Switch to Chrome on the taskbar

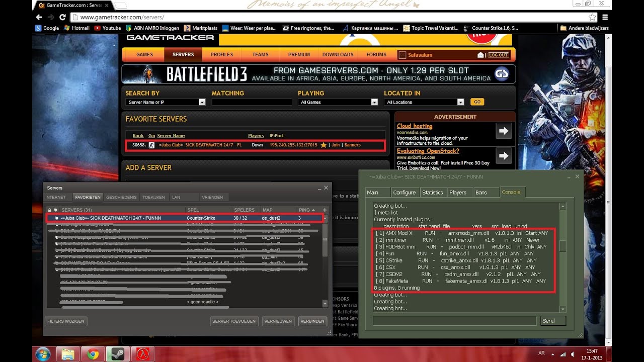pyautogui.click(x=93, y=354)
